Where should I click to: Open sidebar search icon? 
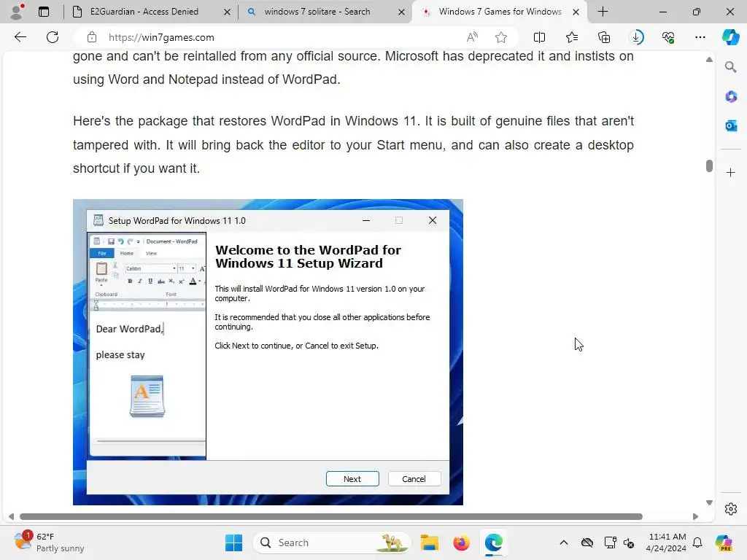730,67
